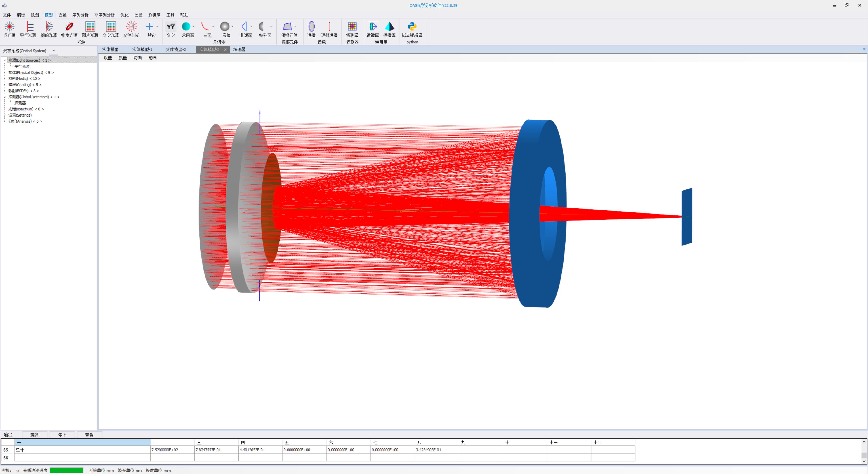Insert a 理想透镜 ideal lens
The height and width of the screenshot is (474, 868).
329,27
